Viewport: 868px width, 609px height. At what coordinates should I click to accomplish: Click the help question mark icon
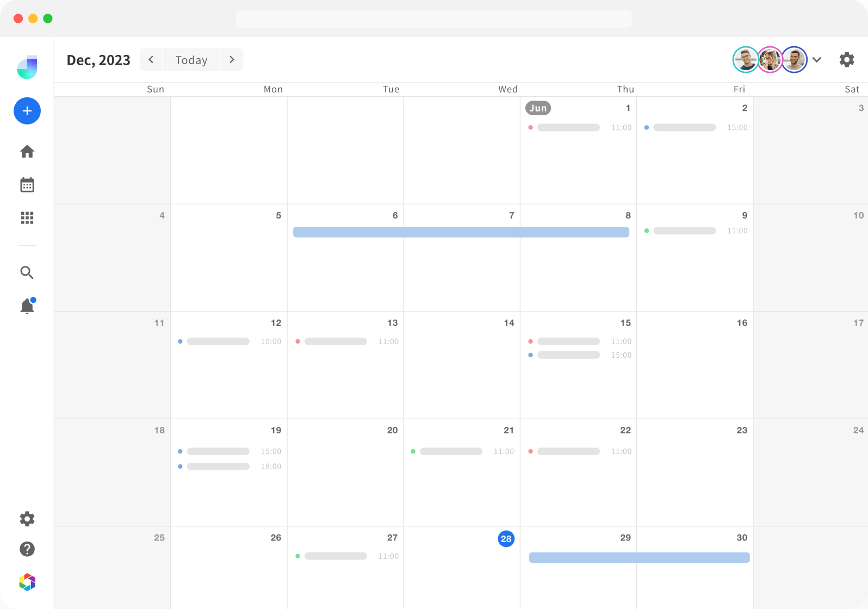click(27, 549)
